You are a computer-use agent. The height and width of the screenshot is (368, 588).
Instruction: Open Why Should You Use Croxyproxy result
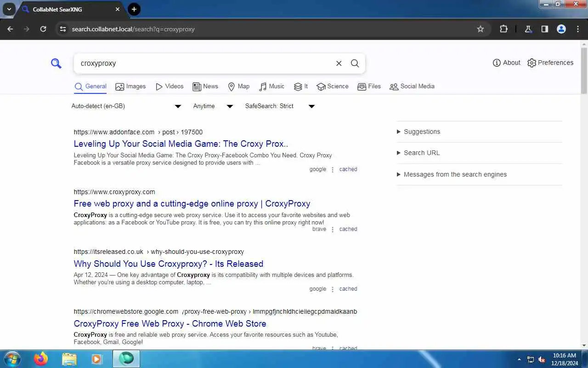(169, 264)
